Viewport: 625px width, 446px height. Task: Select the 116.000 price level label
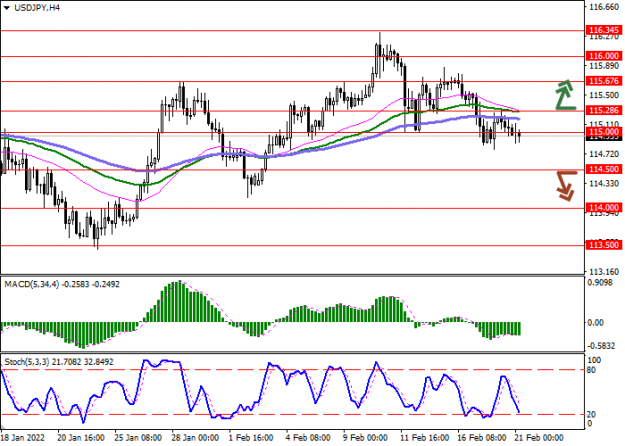tap(604, 56)
